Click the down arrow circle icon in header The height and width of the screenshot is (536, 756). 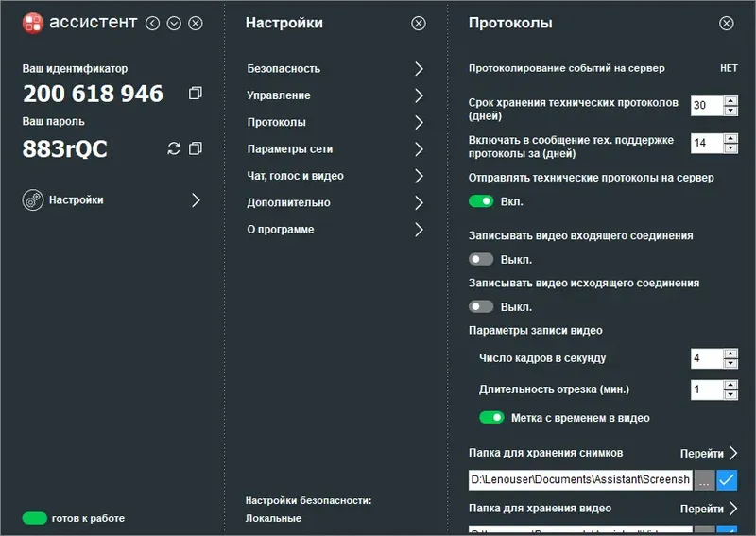pyautogui.click(x=174, y=23)
